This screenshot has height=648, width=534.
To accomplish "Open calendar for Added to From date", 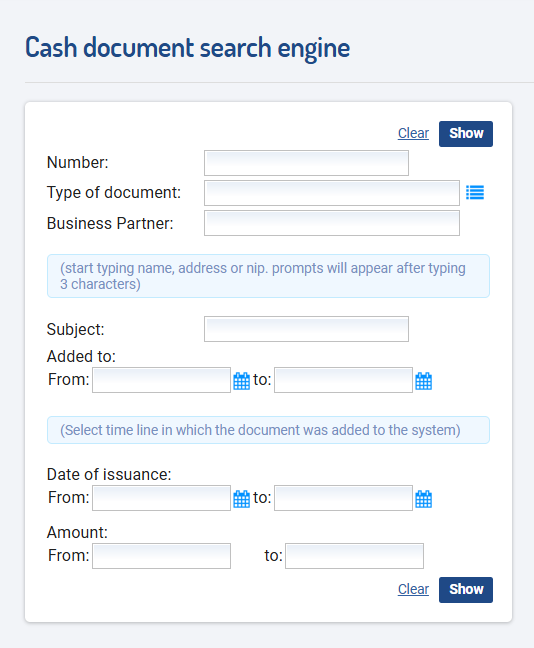I will (x=241, y=381).
